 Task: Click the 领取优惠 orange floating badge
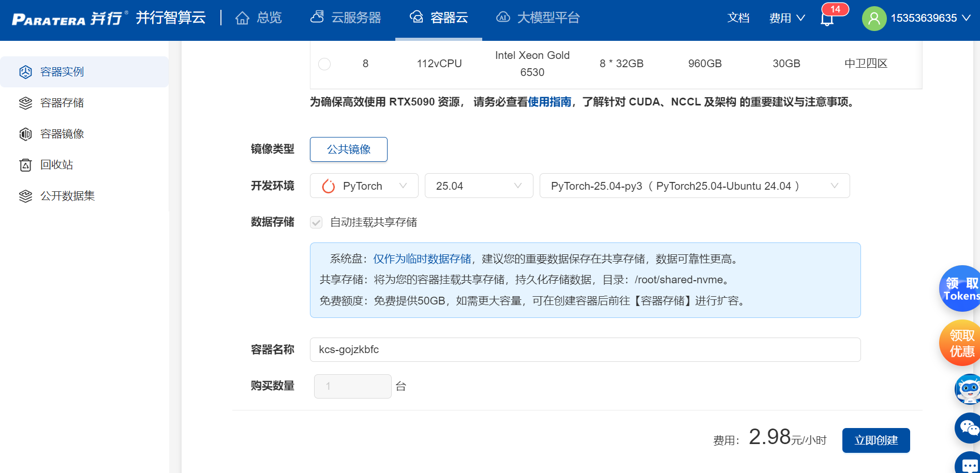coord(960,343)
